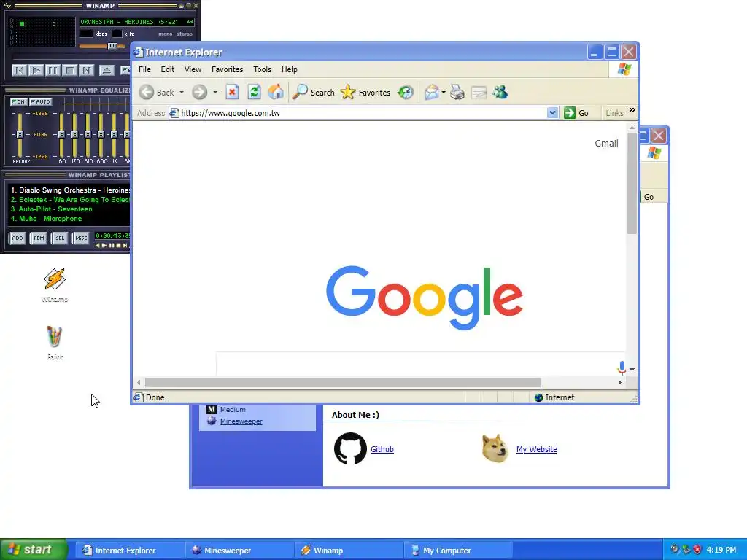Expand the Links toolbar chevron

tap(632, 110)
